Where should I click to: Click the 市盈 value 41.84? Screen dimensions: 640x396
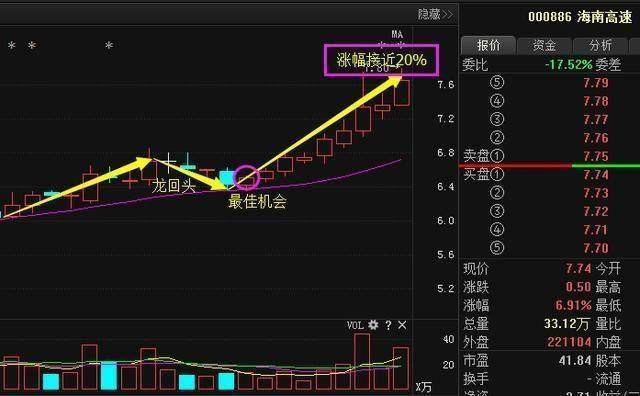575,360
